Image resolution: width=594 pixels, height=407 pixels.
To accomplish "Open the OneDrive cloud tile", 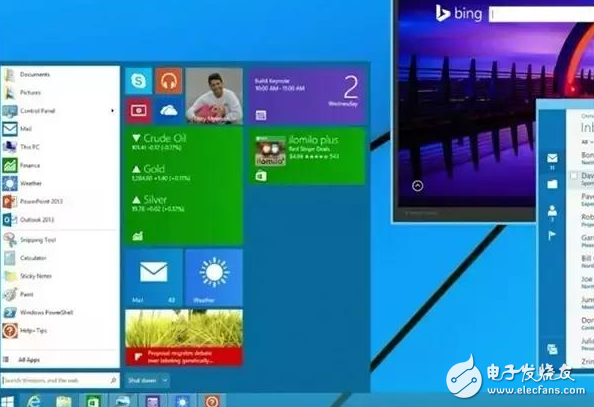I will [x=169, y=110].
